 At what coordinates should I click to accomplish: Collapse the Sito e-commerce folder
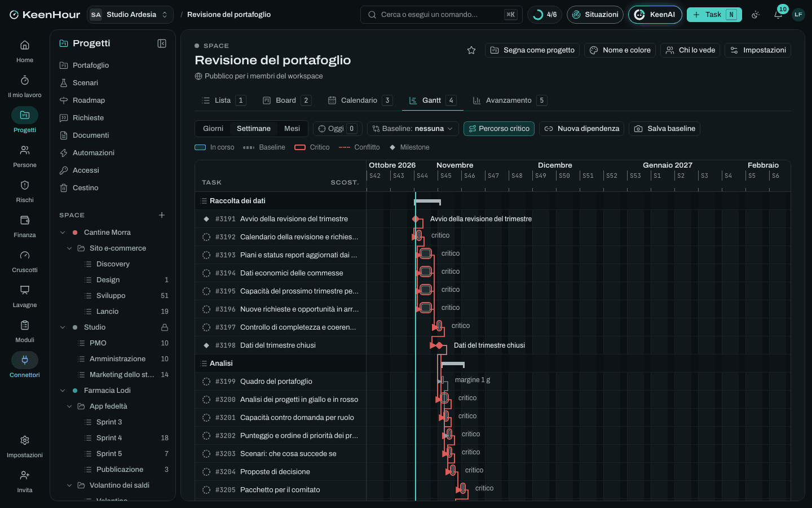pos(69,248)
